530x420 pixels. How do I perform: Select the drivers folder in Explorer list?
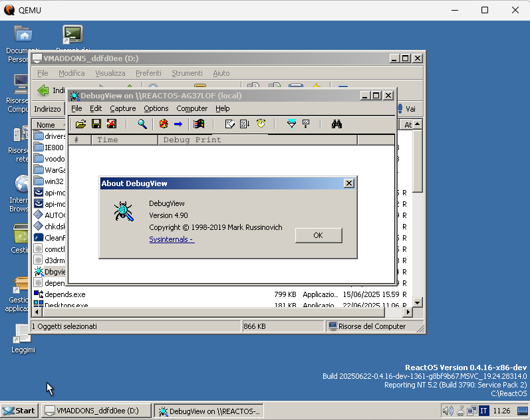tap(50, 136)
